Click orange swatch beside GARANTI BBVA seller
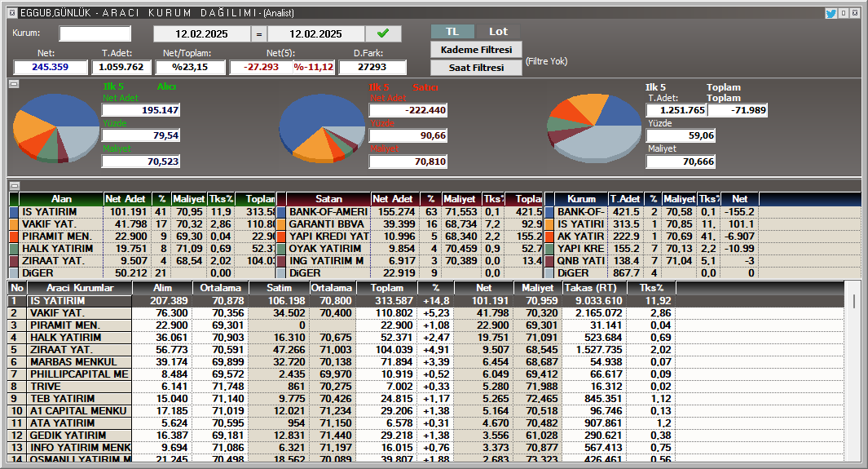 [x=281, y=224]
